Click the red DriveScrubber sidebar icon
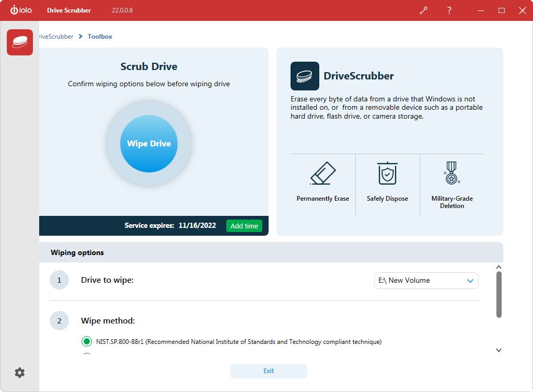Image resolution: width=533 pixels, height=392 pixels. [x=20, y=42]
